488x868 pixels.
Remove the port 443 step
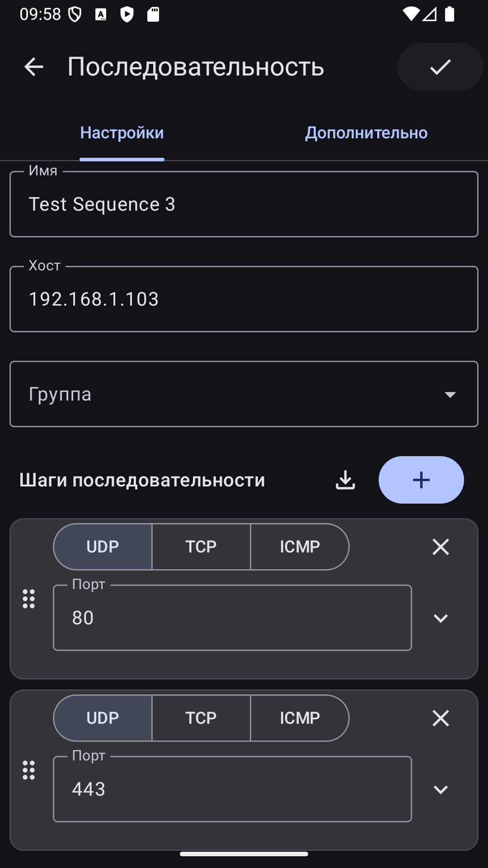[x=440, y=718]
